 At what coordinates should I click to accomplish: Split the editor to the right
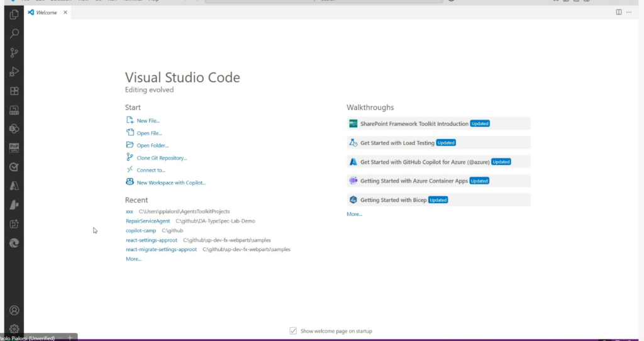619,13
